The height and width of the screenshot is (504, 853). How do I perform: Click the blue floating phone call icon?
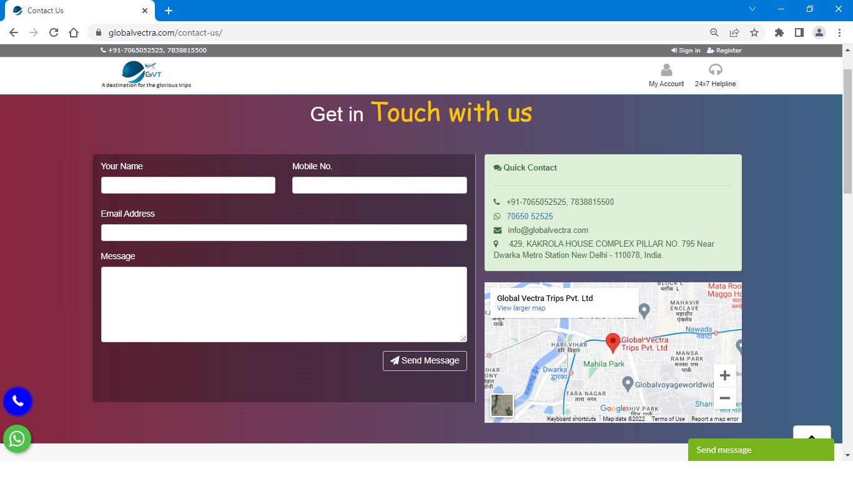coord(17,401)
